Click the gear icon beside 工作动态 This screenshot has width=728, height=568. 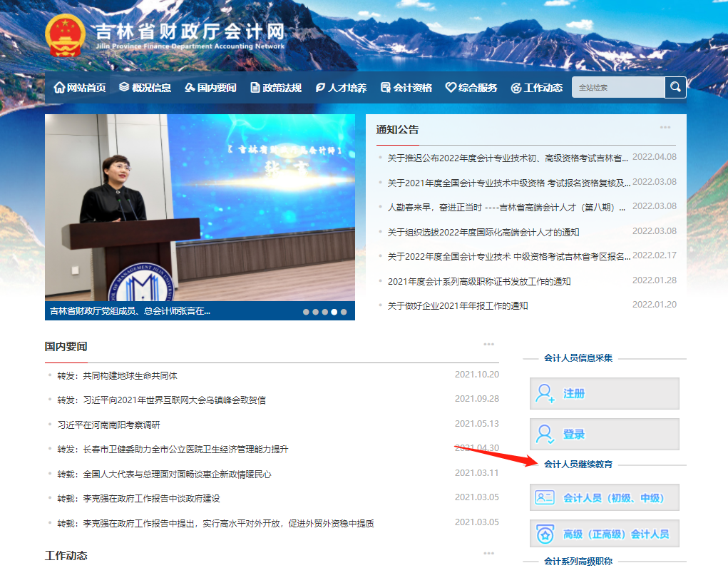(x=516, y=87)
